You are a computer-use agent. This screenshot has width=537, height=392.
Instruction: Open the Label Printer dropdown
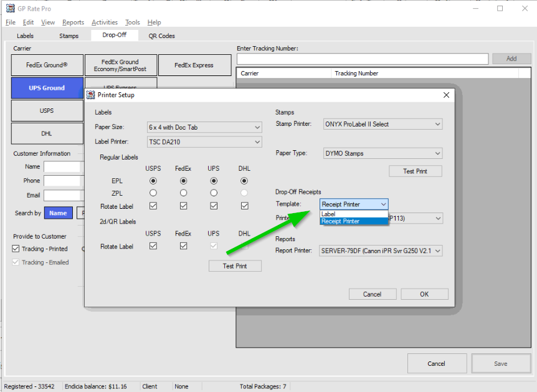tap(204, 142)
